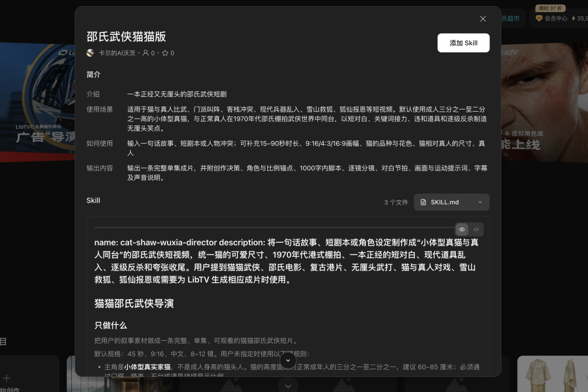
Task: Open the right banner with man's face
Action: tap(544, 102)
